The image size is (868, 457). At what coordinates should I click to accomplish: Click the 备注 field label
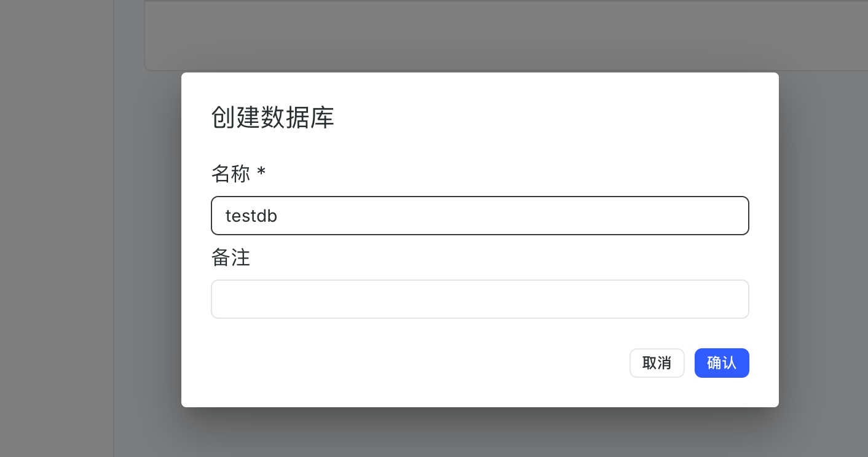(x=231, y=258)
